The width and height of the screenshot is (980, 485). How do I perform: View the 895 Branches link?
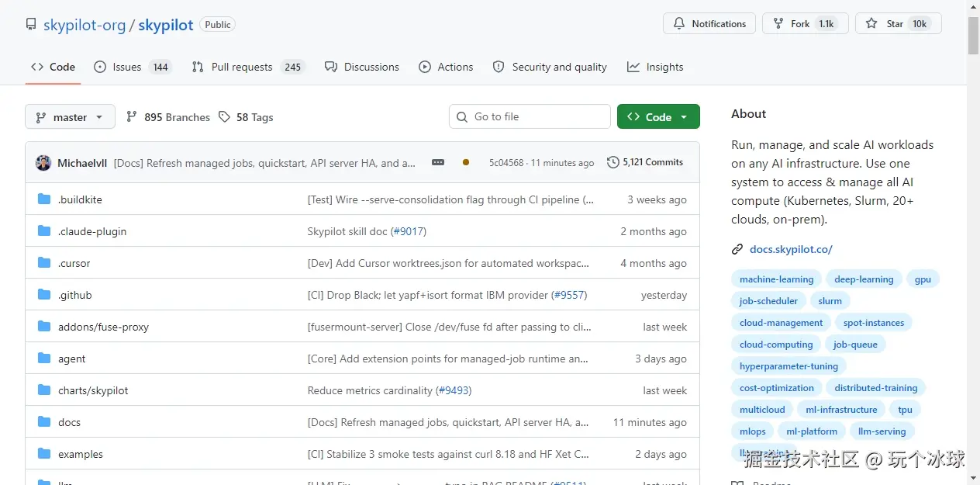click(167, 117)
